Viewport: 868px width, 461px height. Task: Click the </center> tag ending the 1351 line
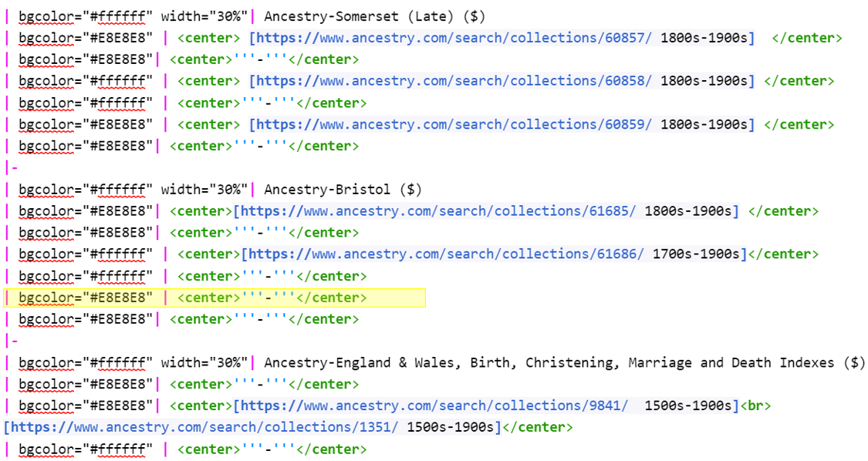tap(537, 428)
